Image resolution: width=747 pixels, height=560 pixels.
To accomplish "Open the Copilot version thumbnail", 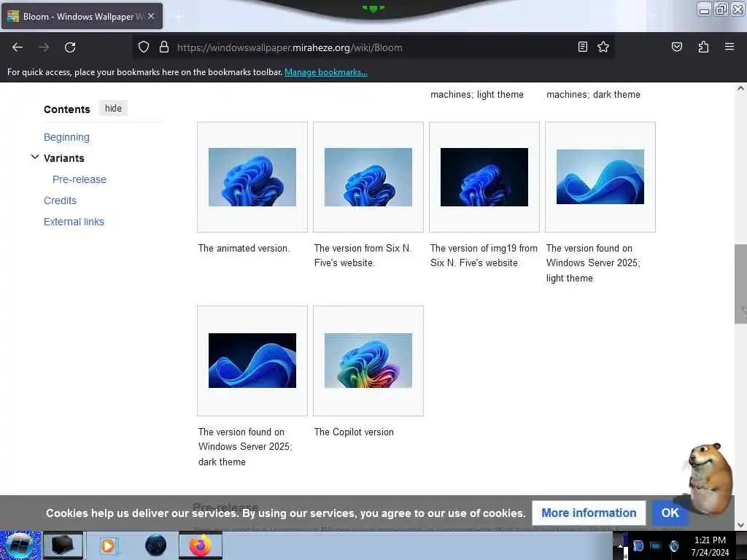I will point(368,360).
